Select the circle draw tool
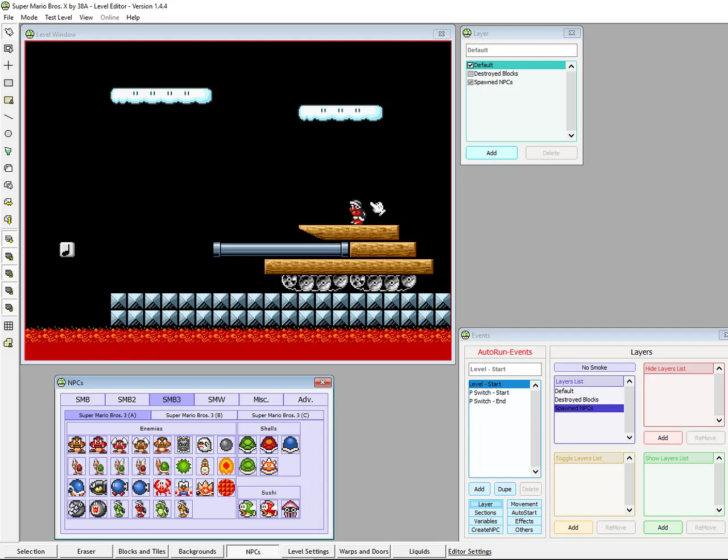 tap(9, 134)
